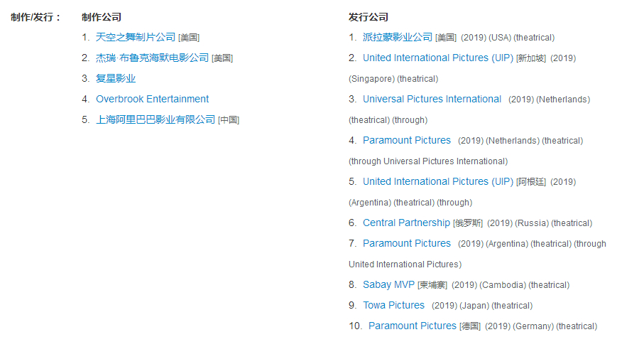Click the text (through Universal Pictures International)
Screen dimensions: 644x337
click(x=428, y=161)
